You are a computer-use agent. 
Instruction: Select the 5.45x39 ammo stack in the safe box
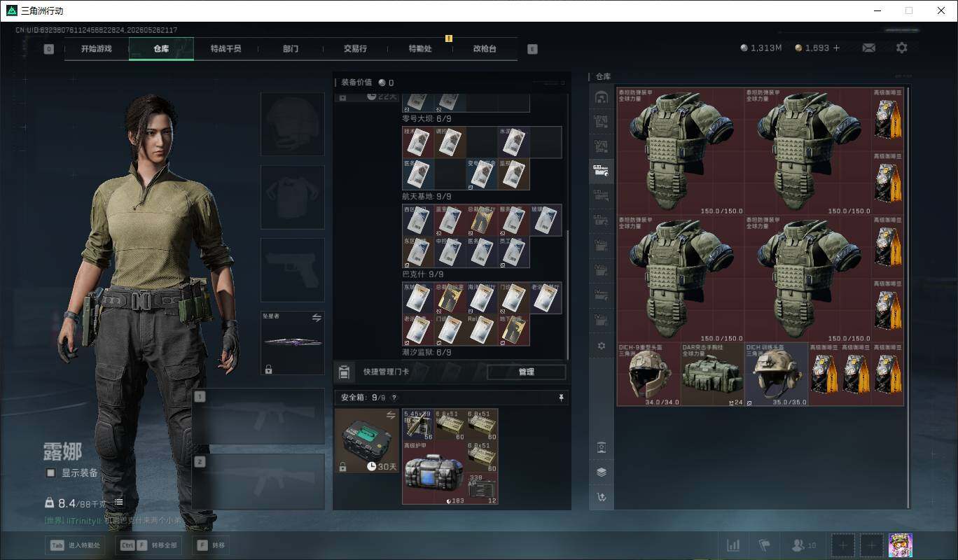click(418, 425)
